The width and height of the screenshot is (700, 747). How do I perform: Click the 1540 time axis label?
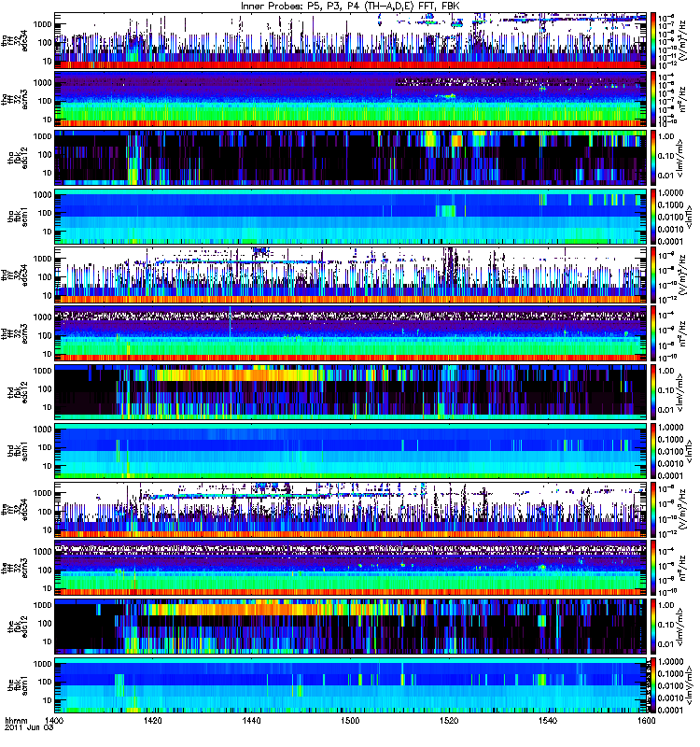[548, 720]
